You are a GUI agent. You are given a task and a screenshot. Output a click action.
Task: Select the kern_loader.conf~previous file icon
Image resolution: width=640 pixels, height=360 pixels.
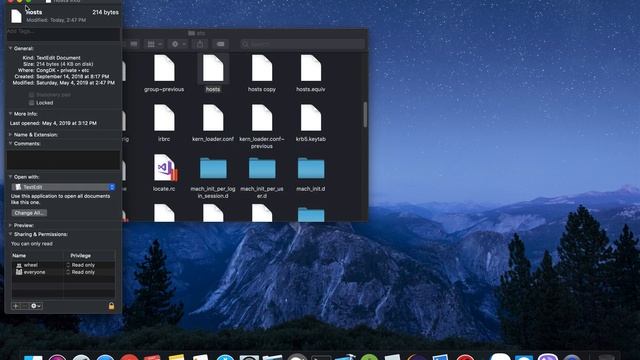click(x=262, y=118)
